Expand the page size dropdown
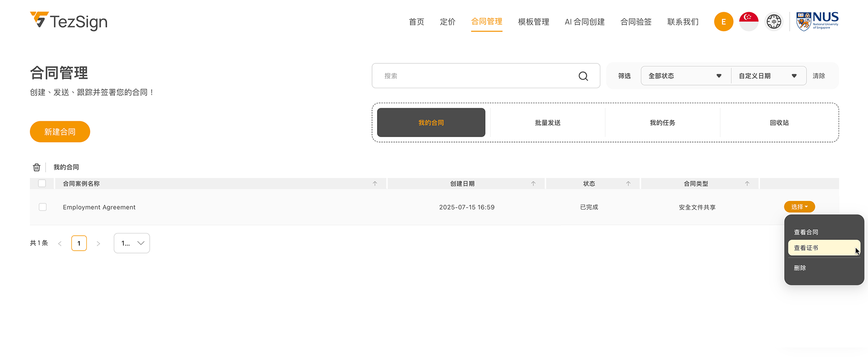 (x=132, y=243)
